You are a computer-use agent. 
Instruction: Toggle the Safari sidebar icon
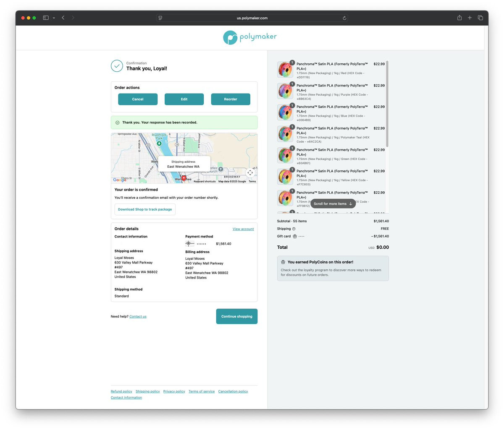pyautogui.click(x=46, y=18)
